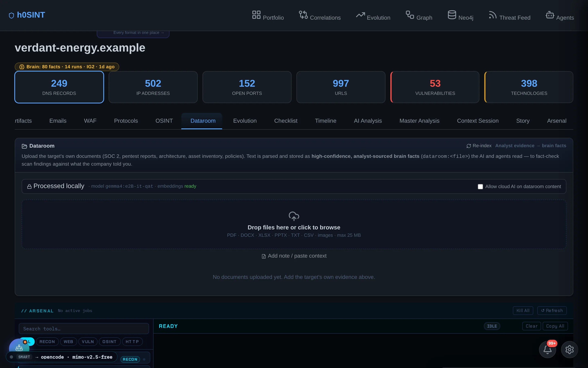Switch to the WAF tab
Viewport: 588px width, 368px height.
90,121
